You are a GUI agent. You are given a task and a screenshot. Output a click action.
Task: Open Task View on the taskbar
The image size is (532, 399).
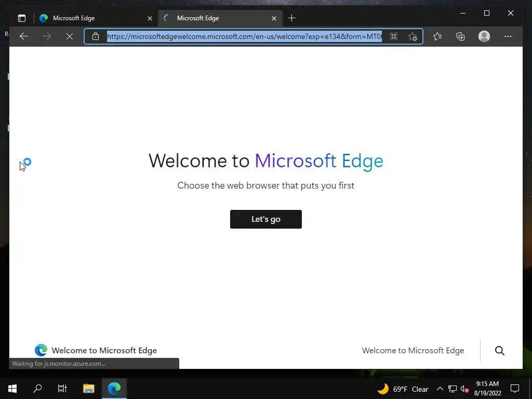pyautogui.click(x=62, y=389)
